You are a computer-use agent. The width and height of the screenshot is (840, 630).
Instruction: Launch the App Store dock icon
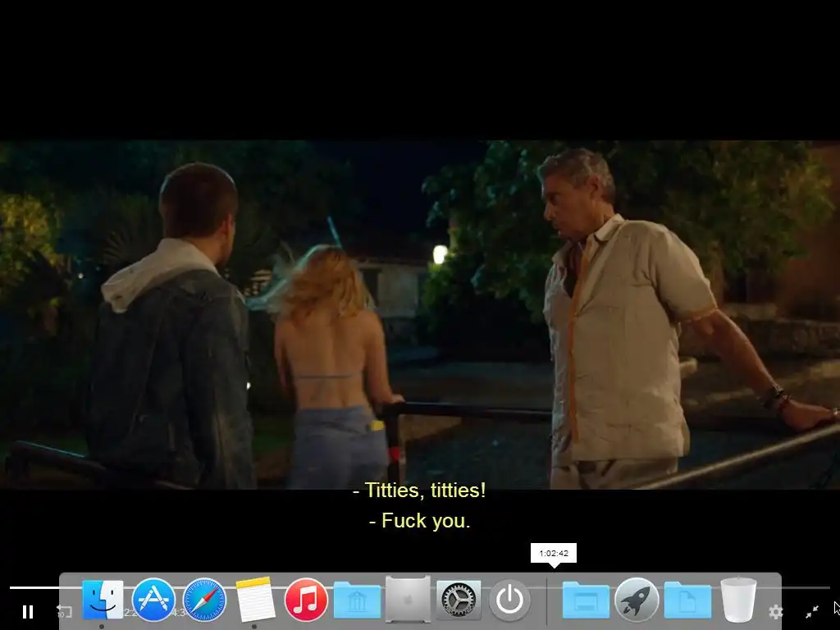tap(153, 600)
